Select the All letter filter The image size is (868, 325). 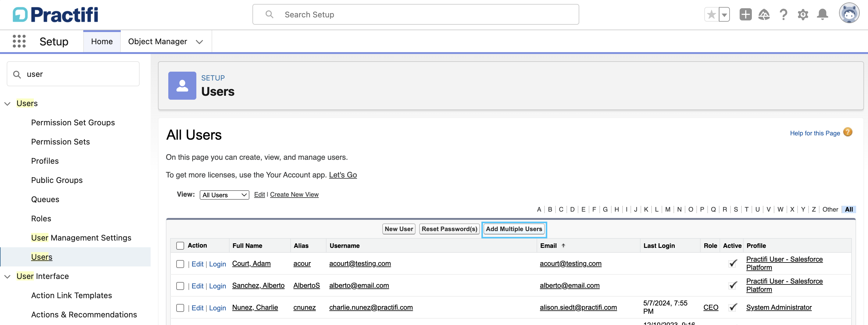click(849, 209)
